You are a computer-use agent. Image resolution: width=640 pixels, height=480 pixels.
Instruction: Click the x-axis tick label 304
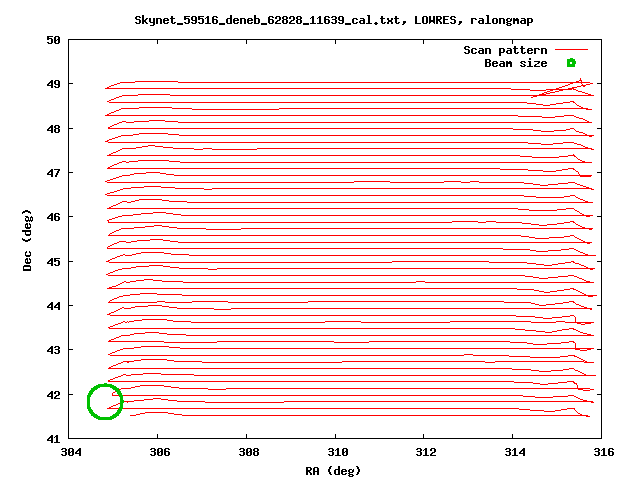pyautogui.click(x=71, y=452)
